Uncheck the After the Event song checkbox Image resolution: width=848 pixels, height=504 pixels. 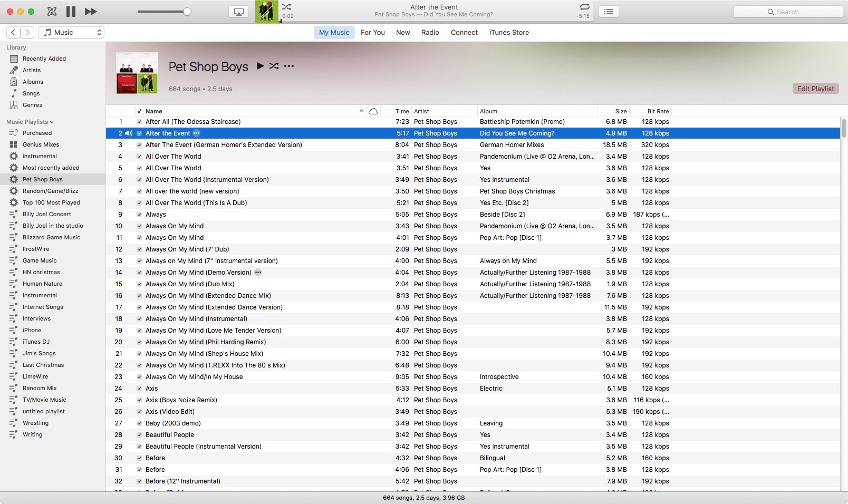click(x=139, y=133)
